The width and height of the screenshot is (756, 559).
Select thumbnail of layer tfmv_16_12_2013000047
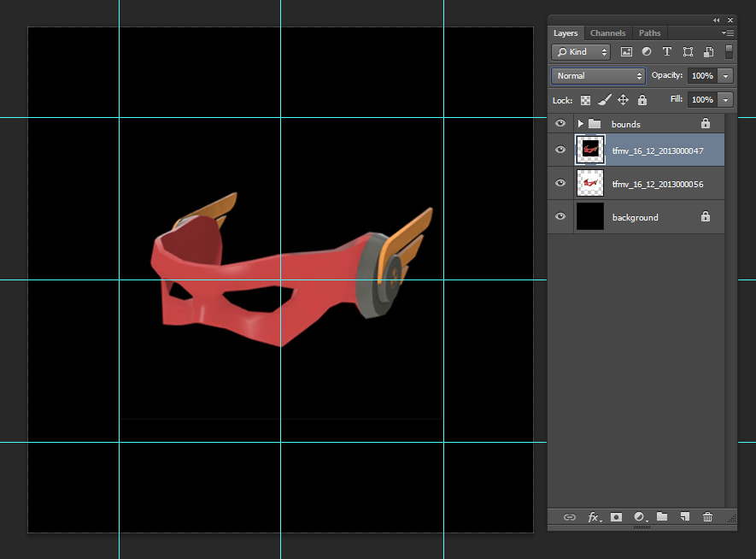tap(590, 150)
